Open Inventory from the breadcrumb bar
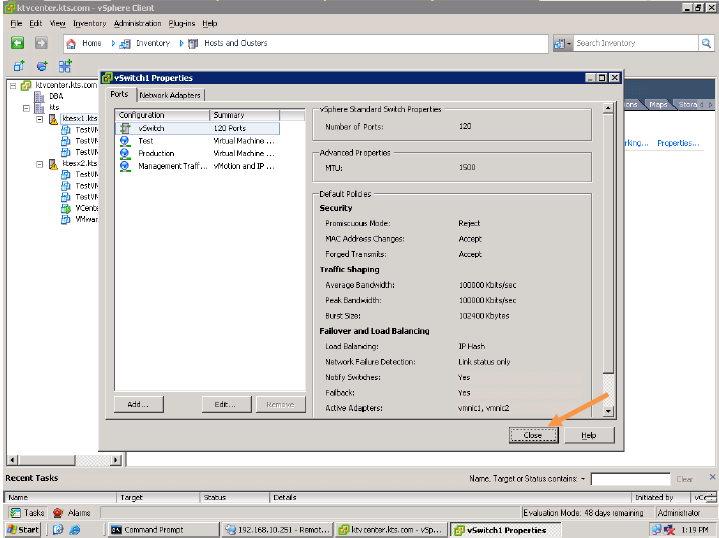The width and height of the screenshot is (719, 538). coord(153,43)
